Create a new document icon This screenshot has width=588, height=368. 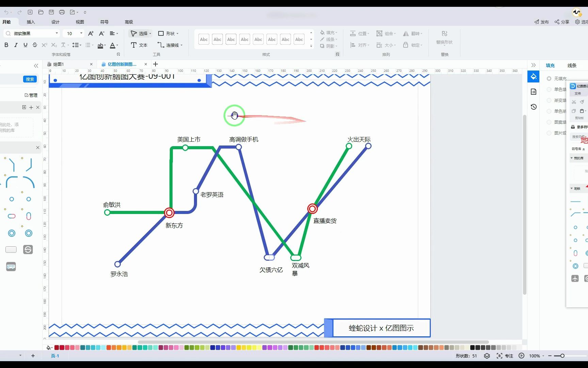[x=30, y=12]
